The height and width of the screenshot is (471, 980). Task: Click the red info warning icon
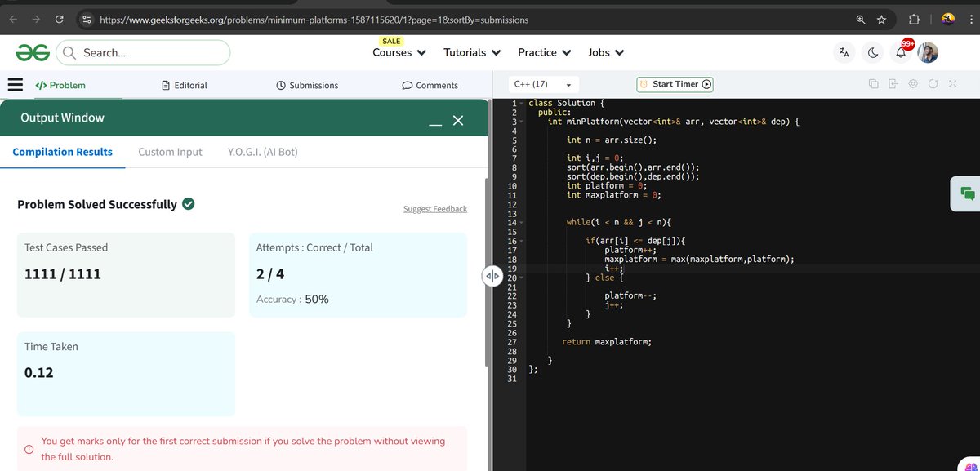[29, 449]
